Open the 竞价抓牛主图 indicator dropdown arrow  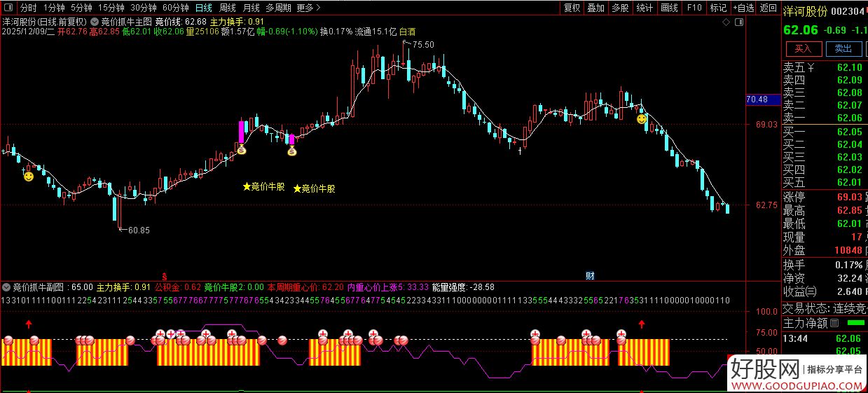(95, 22)
